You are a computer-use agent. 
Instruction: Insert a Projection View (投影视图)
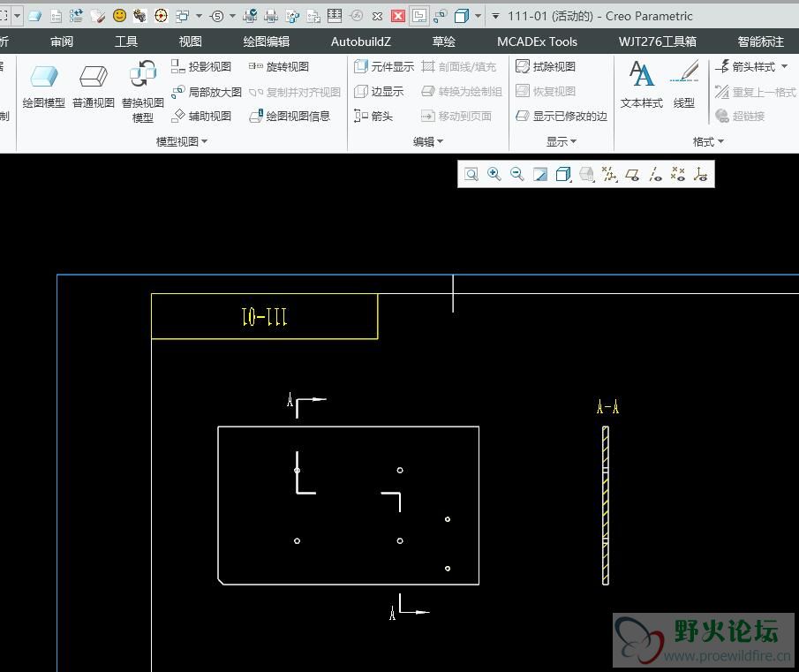point(200,66)
